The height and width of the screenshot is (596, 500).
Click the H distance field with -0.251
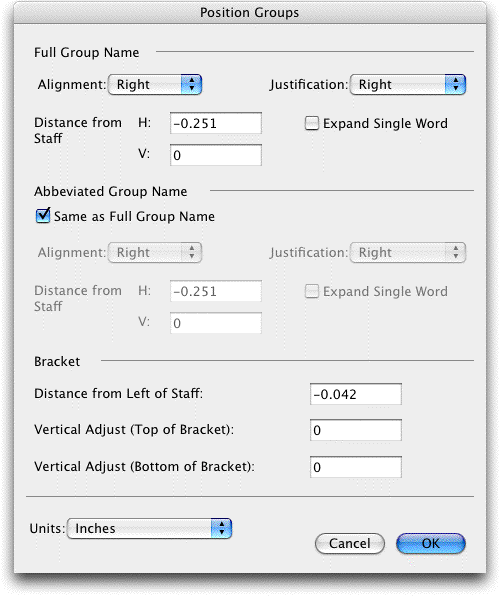(x=216, y=123)
